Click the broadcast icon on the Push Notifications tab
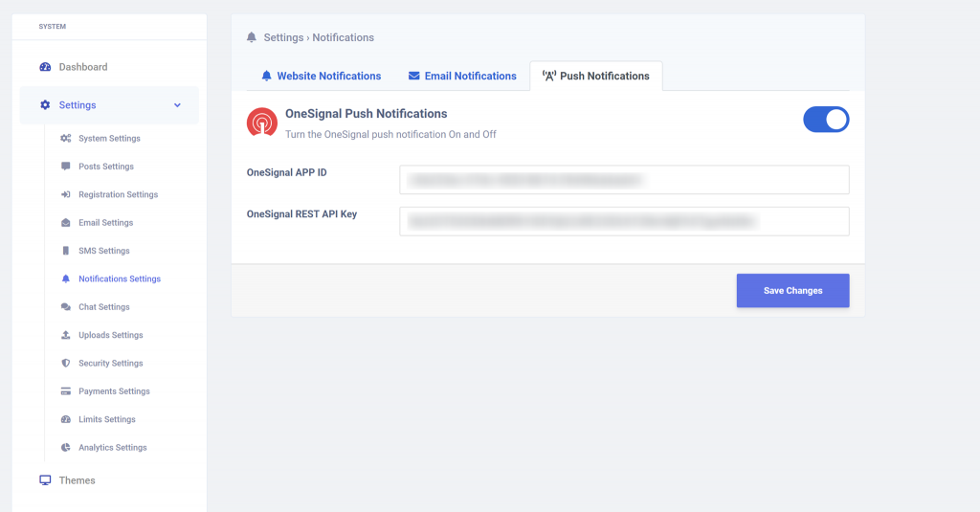This screenshot has height=512, width=980. pos(548,76)
